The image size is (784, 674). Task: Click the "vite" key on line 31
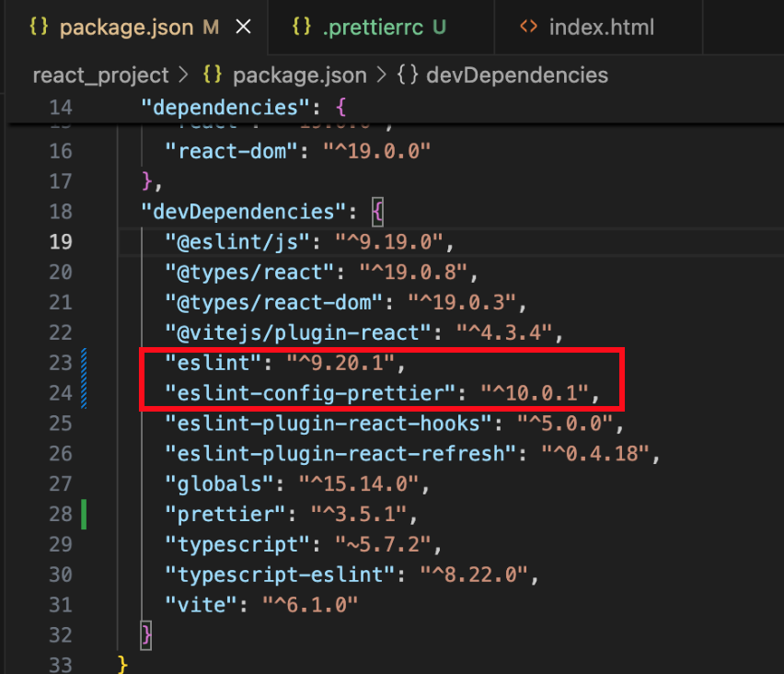[202, 605]
